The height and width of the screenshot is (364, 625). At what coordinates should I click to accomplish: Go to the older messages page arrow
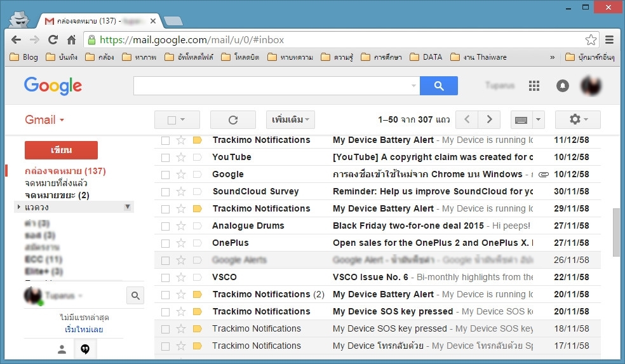pos(490,119)
